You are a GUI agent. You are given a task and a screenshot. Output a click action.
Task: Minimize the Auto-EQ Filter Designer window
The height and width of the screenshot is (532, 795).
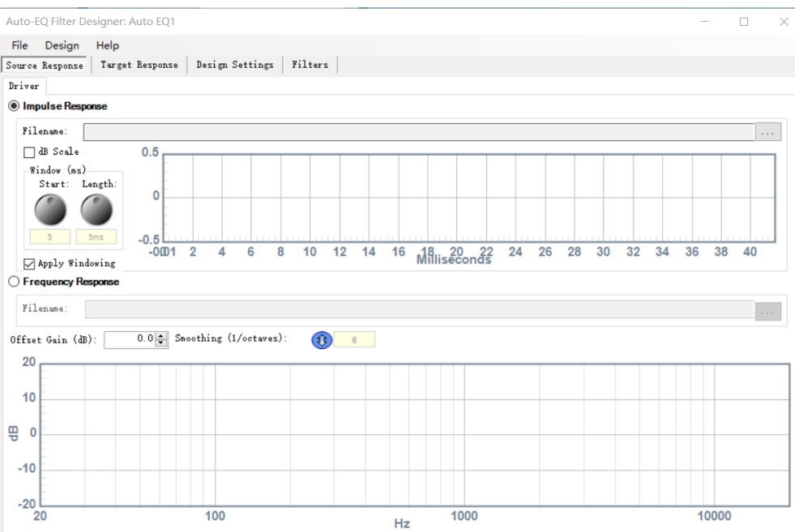coord(704,21)
